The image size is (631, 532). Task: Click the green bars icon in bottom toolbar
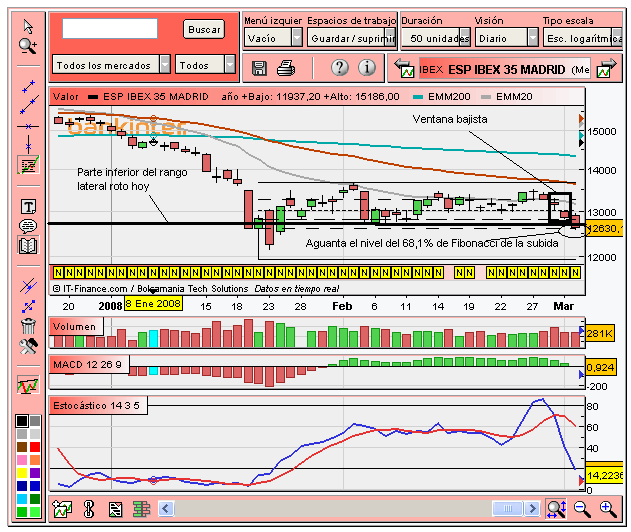click(x=141, y=509)
